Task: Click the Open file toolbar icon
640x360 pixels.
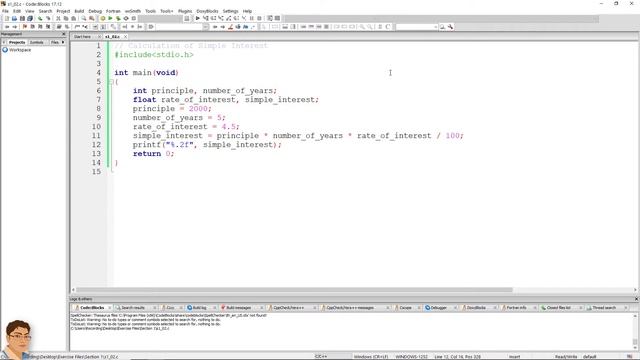Action: [14, 18]
